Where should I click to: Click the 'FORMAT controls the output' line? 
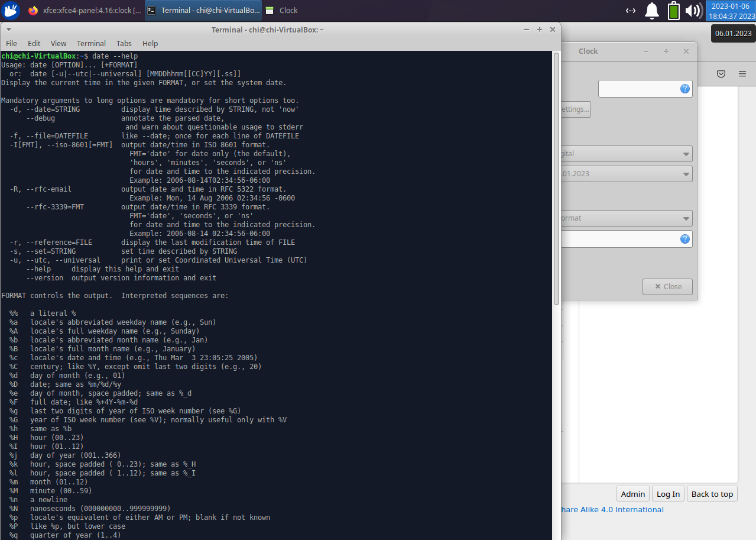point(115,296)
